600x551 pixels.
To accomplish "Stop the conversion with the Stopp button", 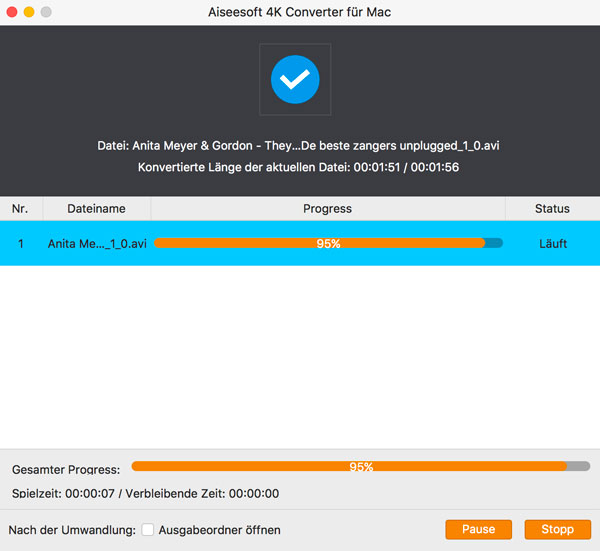I will [557, 529].
